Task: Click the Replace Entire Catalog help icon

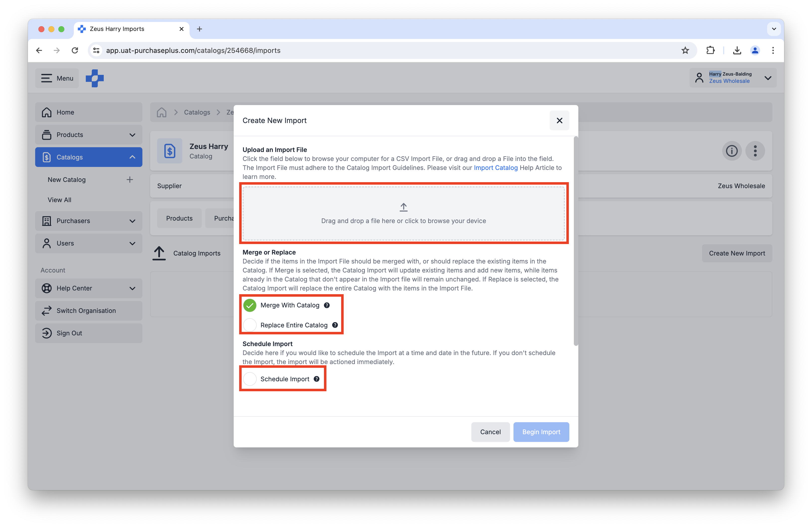Action: 335,325
